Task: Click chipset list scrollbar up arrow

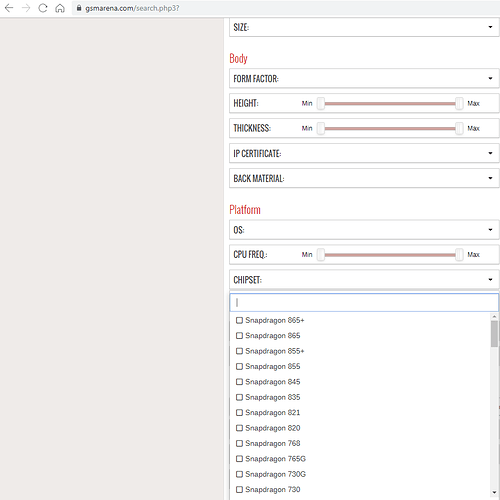Action: click(x=494, y=316)
